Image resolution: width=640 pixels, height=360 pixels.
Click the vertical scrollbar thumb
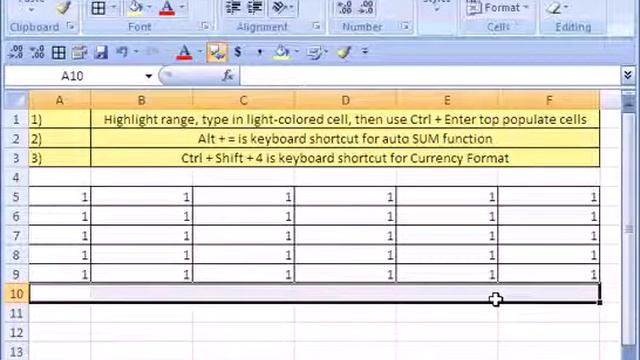(x=629, y=229)
